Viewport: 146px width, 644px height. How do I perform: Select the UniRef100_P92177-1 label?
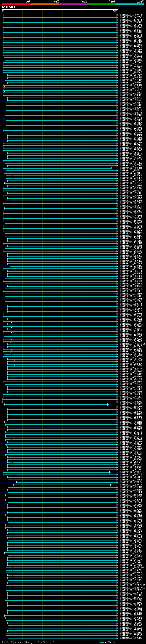[x=132, y=588]
